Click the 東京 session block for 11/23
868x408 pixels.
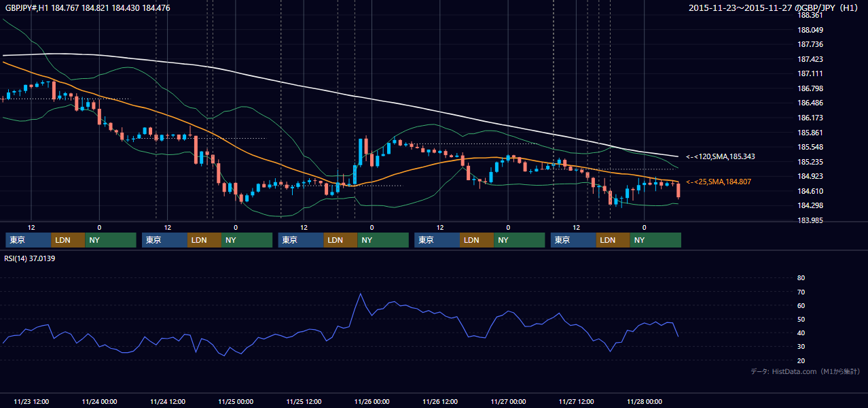coord(28,240)
